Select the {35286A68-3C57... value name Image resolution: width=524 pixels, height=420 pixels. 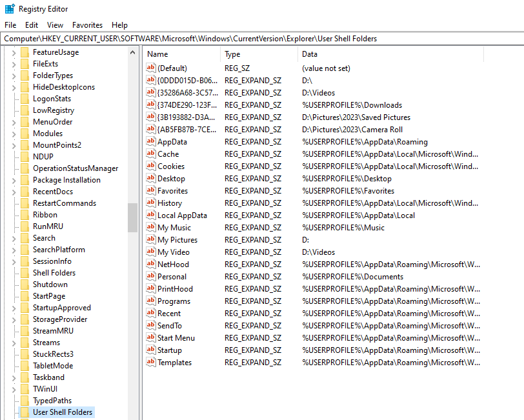(188, 92)
